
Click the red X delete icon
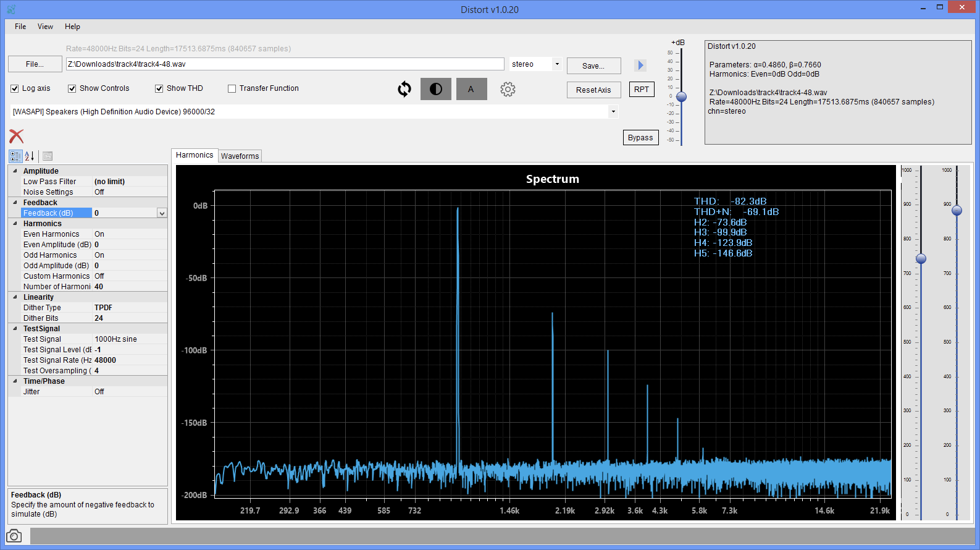tap(17, 136)
